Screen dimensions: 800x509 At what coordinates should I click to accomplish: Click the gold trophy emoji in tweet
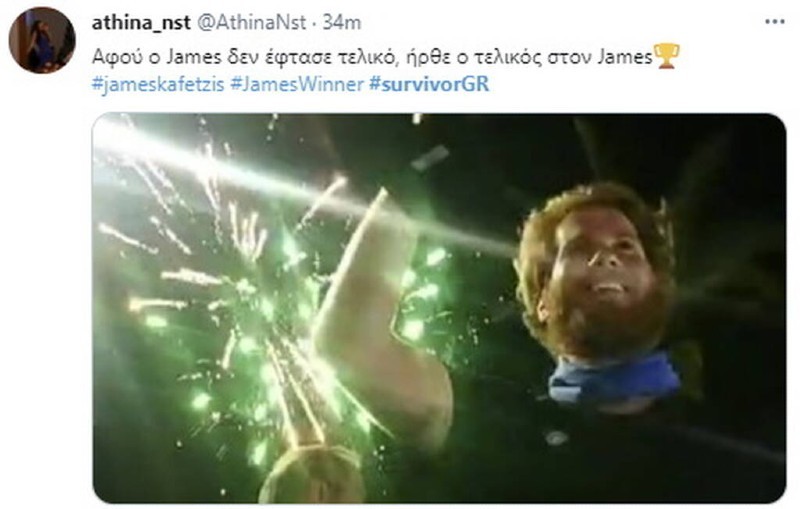667,56
